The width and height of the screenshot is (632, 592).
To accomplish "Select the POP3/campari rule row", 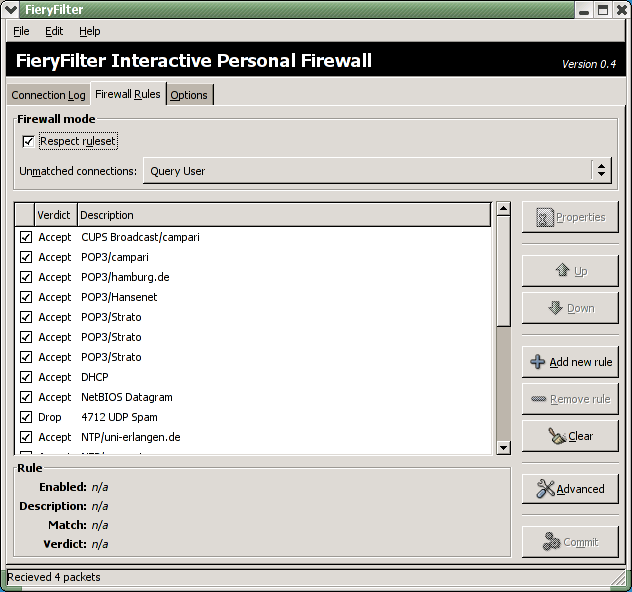I will pyautogui.click(x=253, y=257).
